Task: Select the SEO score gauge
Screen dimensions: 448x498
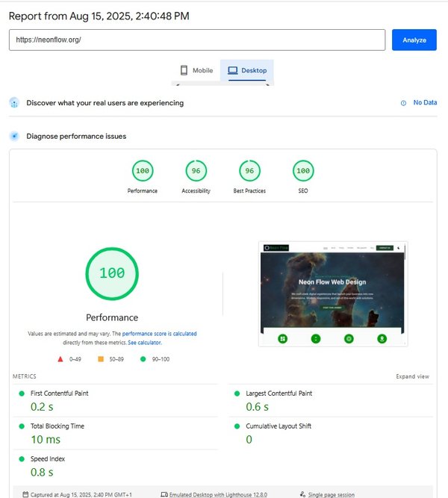Action: coord(302,172)
